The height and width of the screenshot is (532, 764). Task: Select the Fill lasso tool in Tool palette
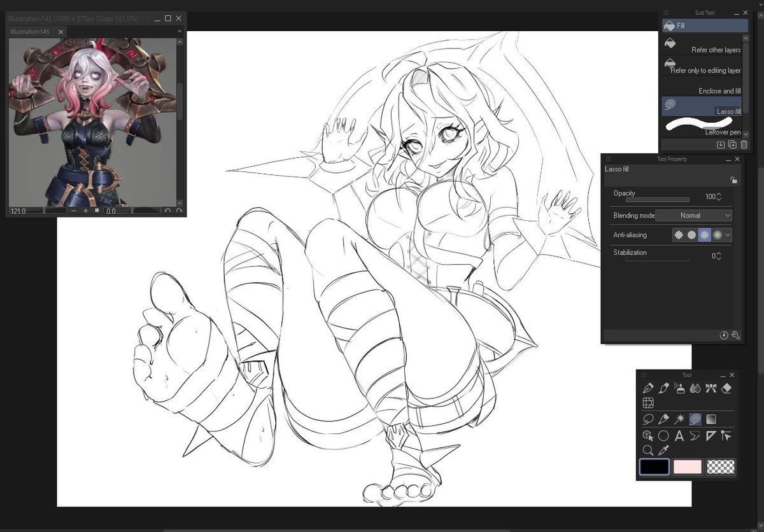(695, 419)
